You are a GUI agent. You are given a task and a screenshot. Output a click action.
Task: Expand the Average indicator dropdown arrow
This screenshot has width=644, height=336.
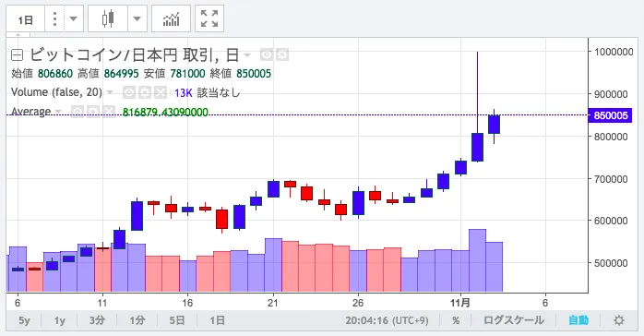(x=58, y=112)
